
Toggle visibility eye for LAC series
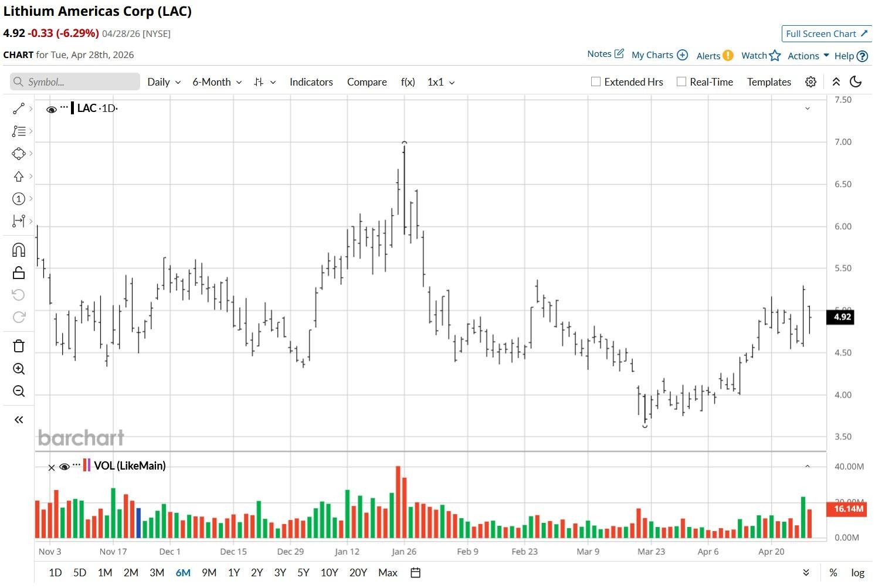52,109
